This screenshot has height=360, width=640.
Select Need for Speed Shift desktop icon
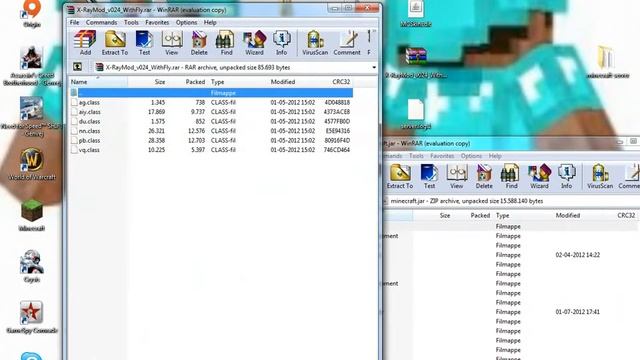pyautogui.click(x=32, y=117)
